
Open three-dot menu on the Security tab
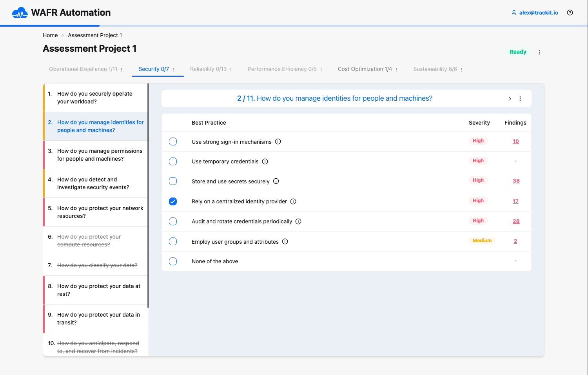pyautogui.click(x=173, y=70)
